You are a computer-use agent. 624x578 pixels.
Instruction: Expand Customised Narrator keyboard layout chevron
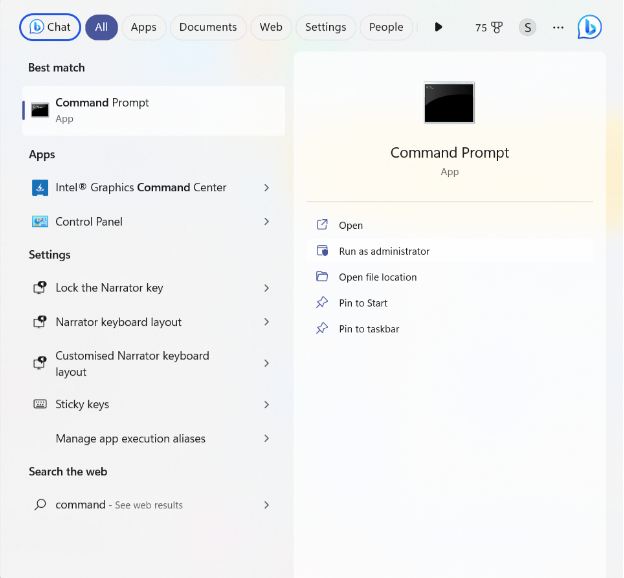click(x=266, y=363)
